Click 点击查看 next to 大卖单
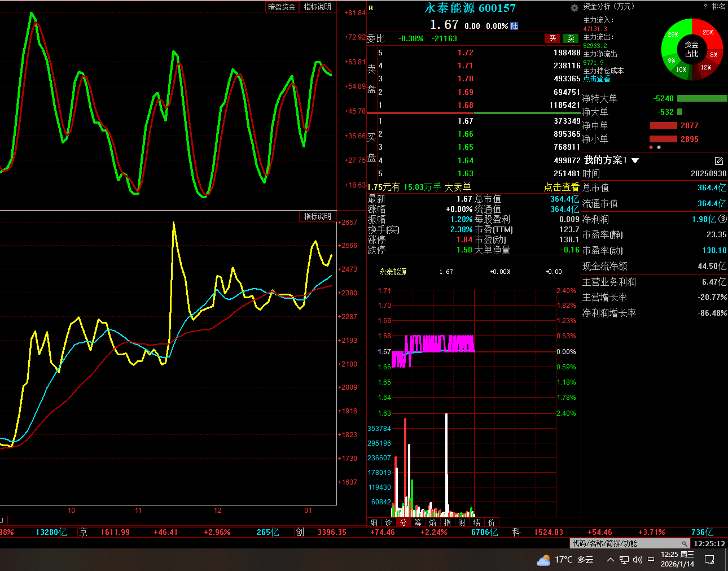Viewport: 728px width, 571px height. point(562,187)
